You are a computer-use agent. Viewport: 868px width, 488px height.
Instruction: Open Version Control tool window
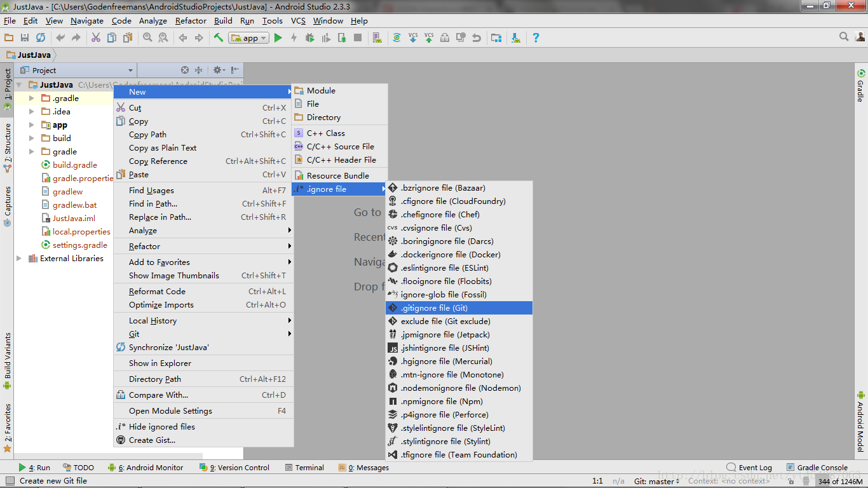[234, 467]
